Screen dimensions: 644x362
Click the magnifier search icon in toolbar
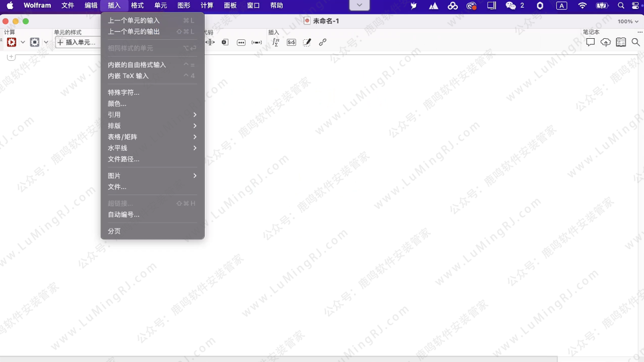[636, 42]
